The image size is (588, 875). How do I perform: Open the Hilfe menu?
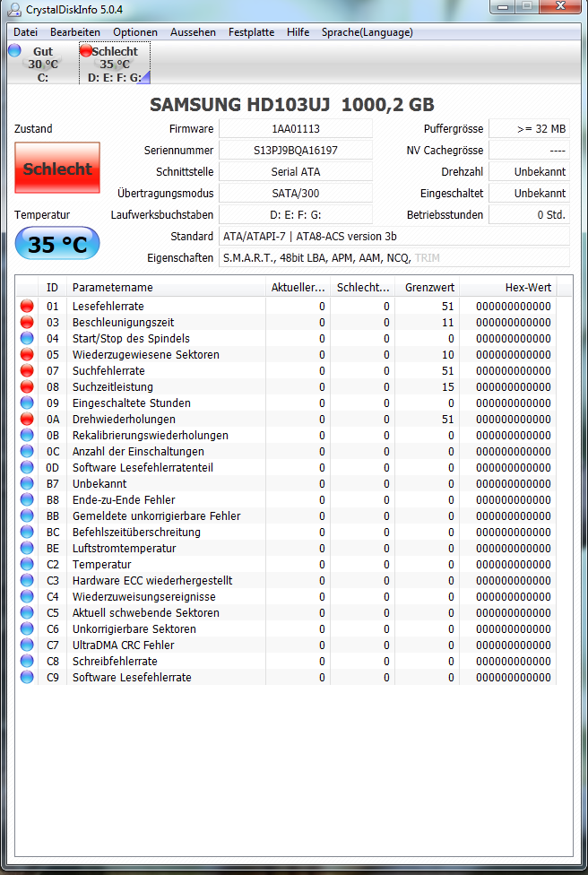pos(298,32)
